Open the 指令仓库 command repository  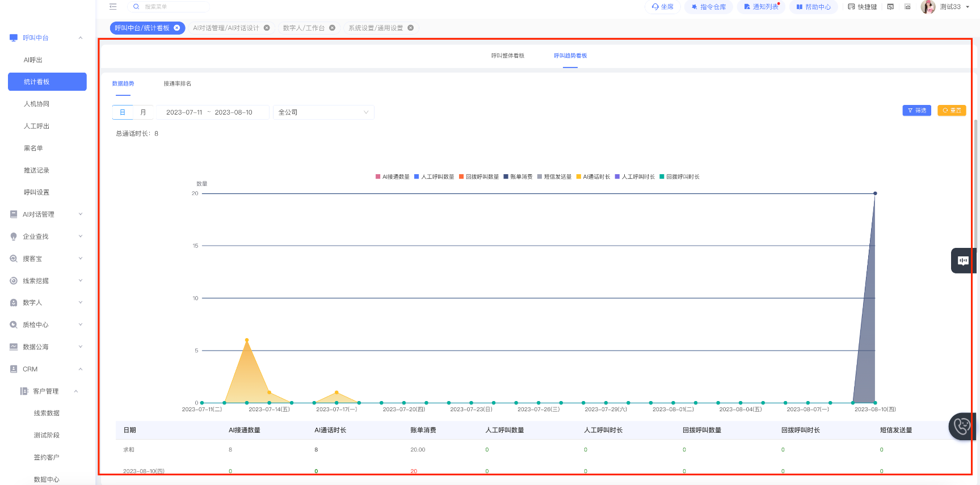click(708, 7)
